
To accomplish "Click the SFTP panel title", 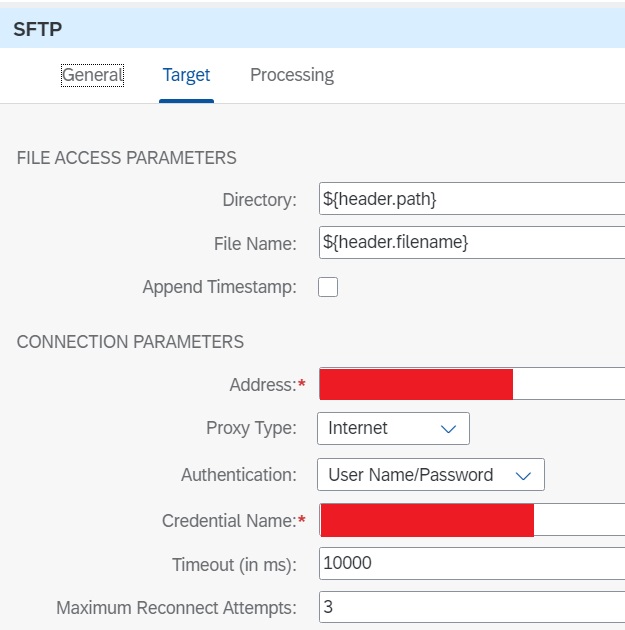I will [x=37, y=29].
